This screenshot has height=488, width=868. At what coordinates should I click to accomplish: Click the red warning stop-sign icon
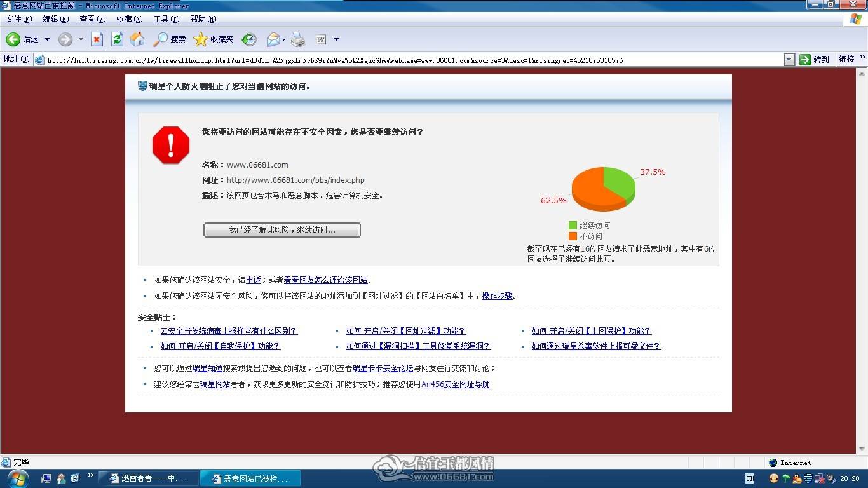point(171,145)
